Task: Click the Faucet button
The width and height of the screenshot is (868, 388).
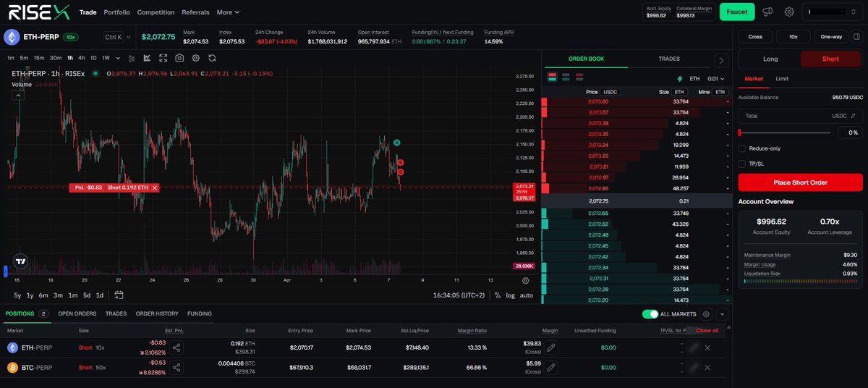Action: [737, 12]
